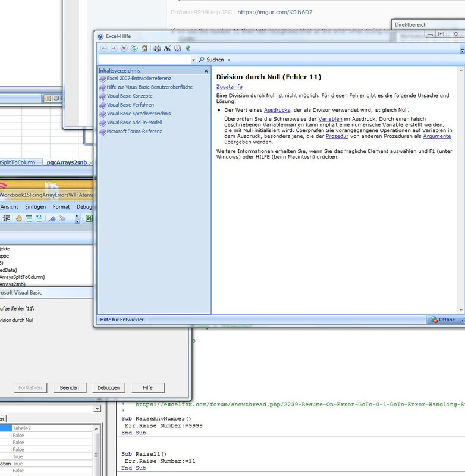465x476 pixels.
Task: Open the Suchen options dropdown arrow
Action: 229,60
